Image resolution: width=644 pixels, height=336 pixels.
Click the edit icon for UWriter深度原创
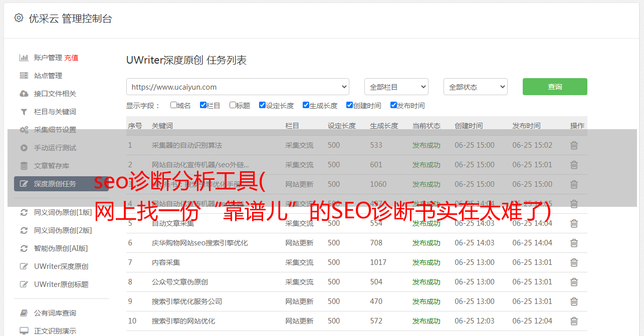point(24,266)
